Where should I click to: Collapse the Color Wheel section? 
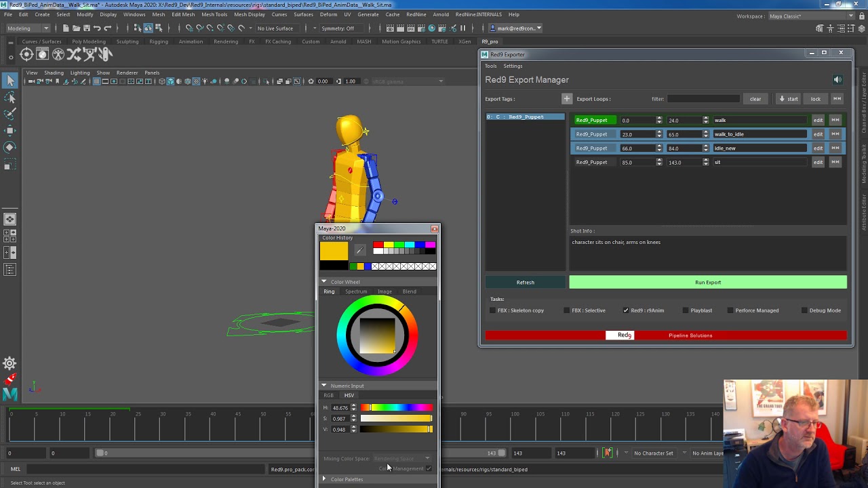coord(323,281)
